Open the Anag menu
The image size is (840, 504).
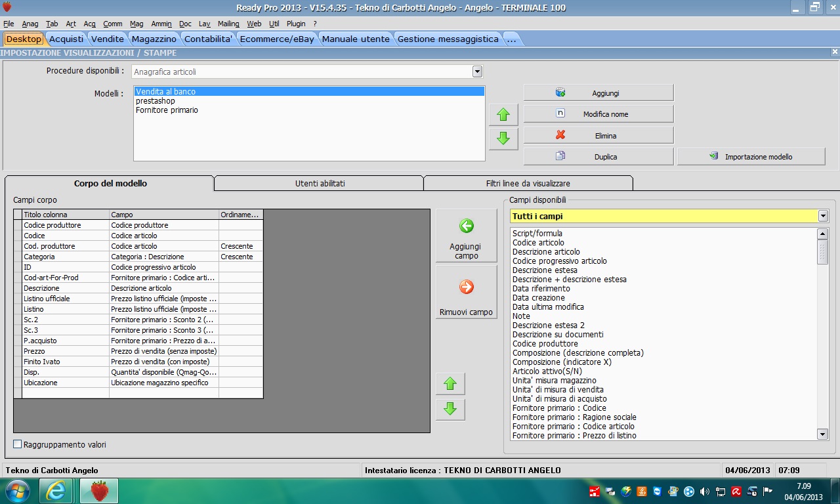click(30, 24)
